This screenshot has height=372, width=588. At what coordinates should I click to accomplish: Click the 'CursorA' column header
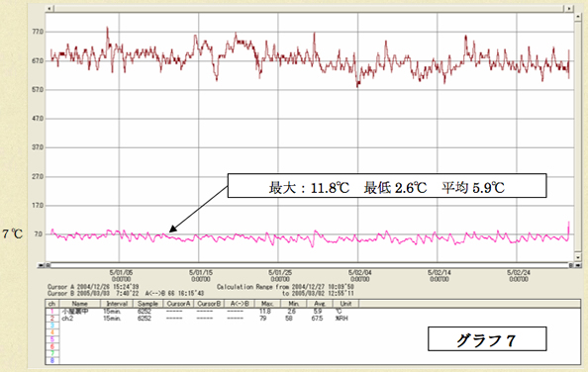coord(178,304)
